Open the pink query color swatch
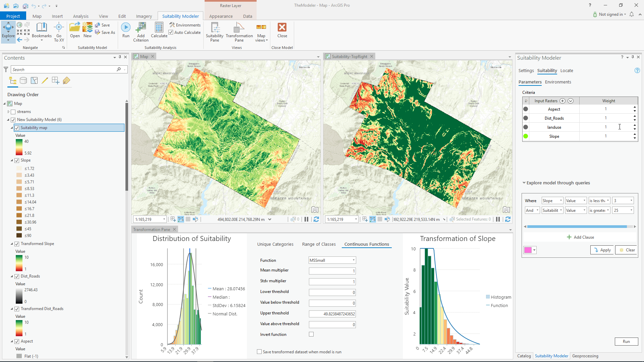 point(530,250)
